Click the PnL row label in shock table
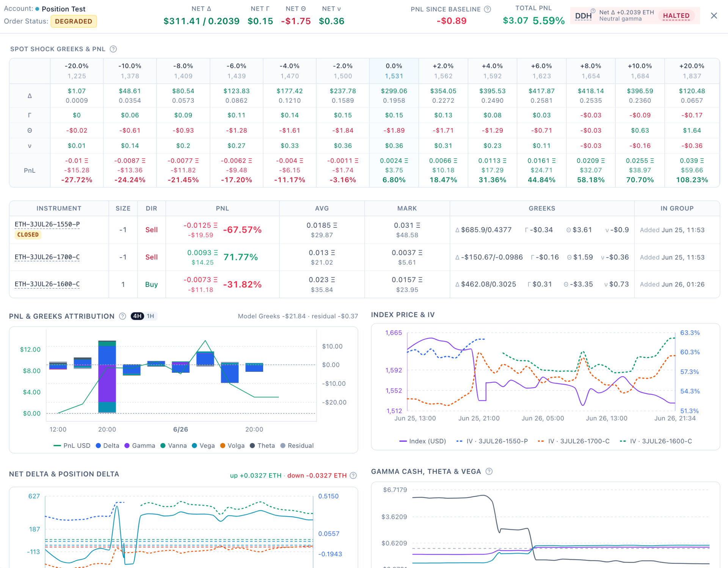 coord(30,171)
